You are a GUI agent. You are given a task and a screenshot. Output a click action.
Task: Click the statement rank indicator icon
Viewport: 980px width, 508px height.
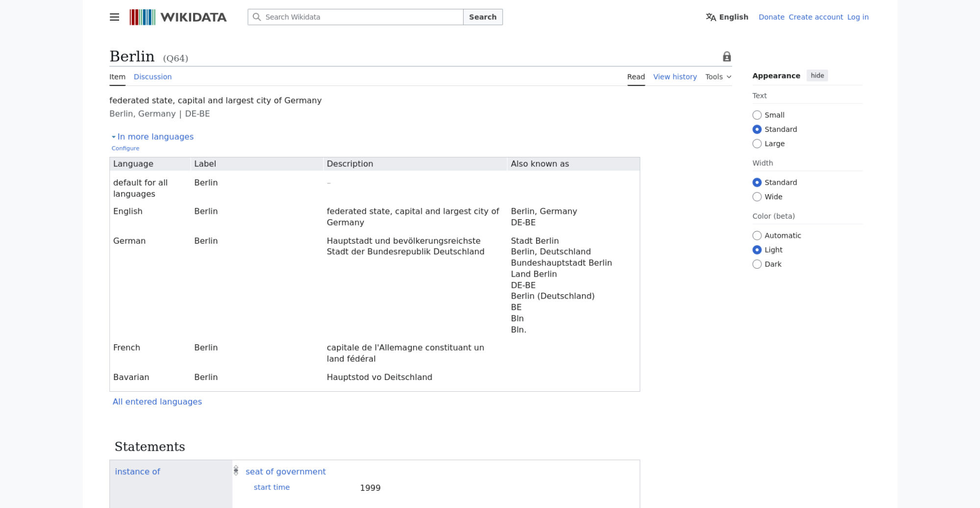click(x=236, y=471)
